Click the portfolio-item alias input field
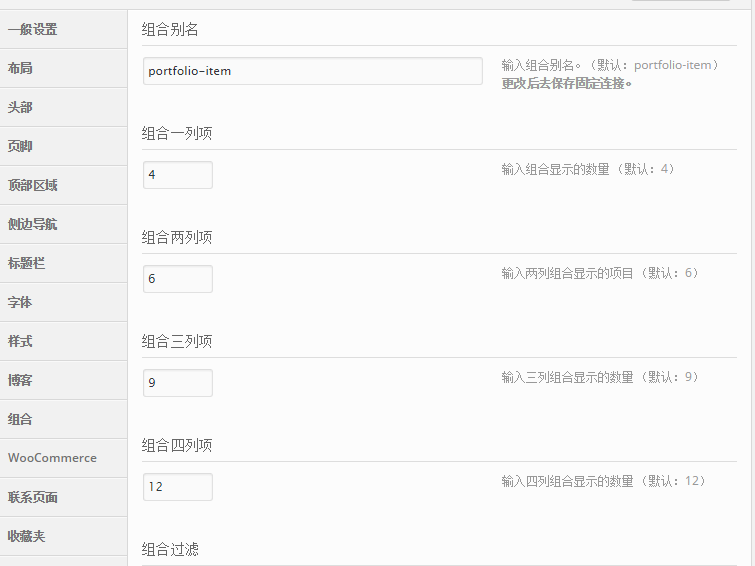755x566 pixels. click(313, 71)
